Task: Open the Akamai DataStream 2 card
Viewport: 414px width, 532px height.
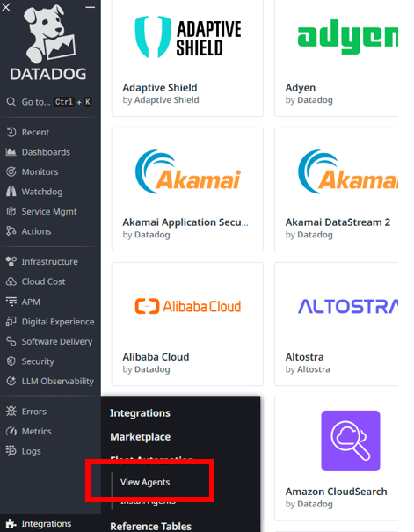Action: click(336, 189)
